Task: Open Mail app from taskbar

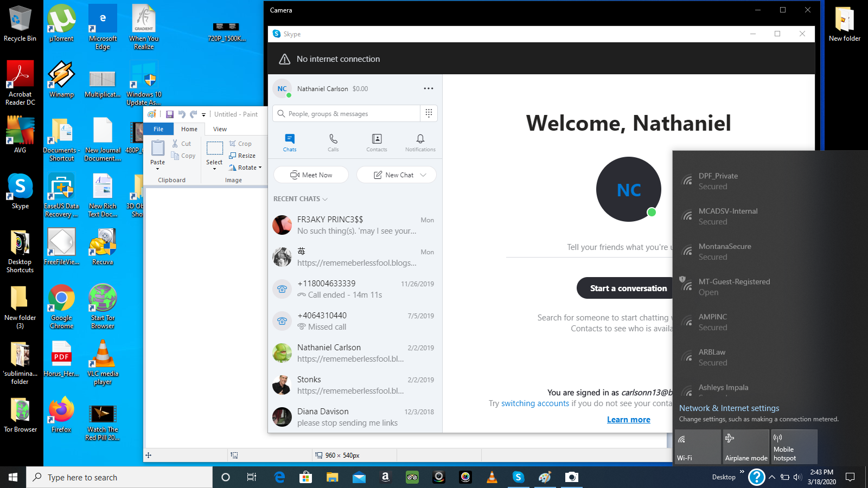Action: 359,477
